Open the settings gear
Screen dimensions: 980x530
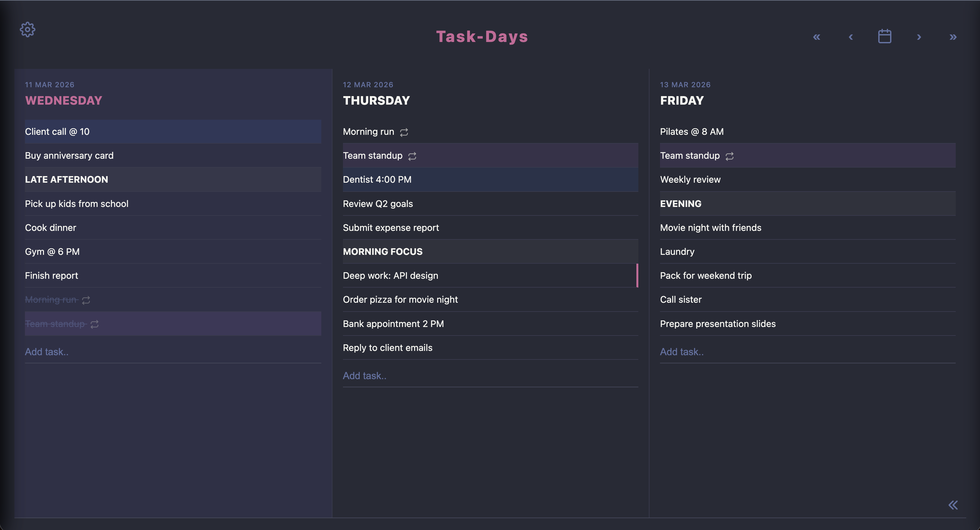point(27,29)
